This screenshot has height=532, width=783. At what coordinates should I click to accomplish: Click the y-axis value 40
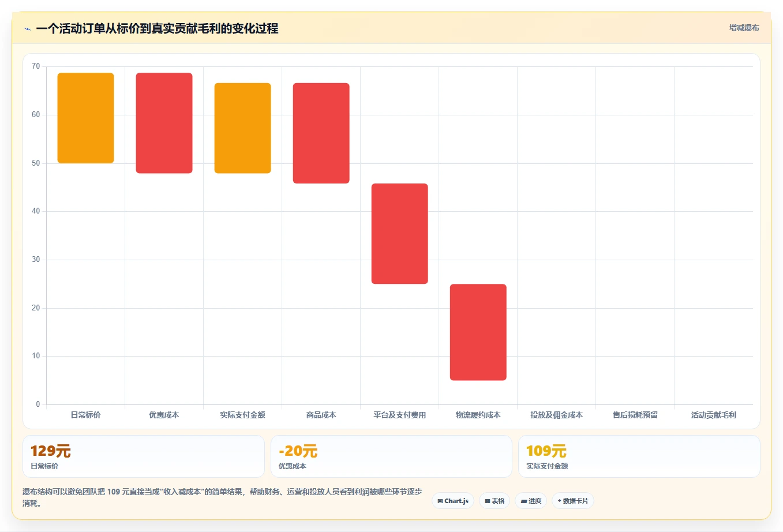coord(36,211)
